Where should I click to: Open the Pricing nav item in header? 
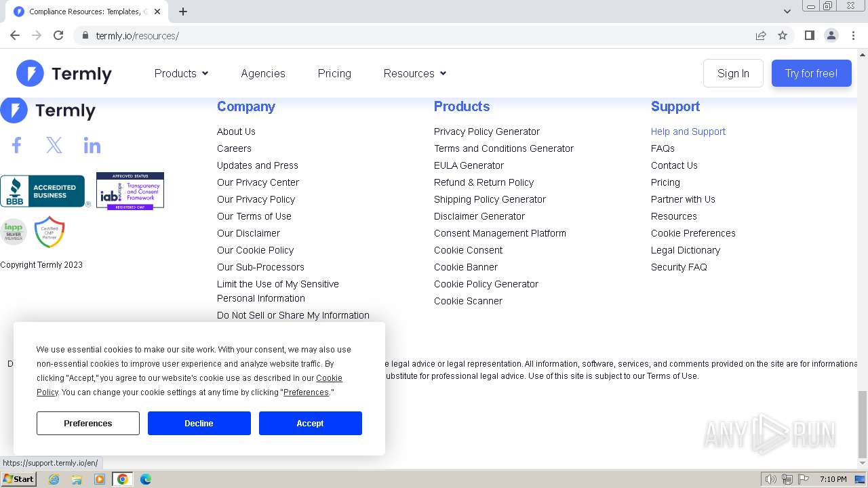pyautogui.click(x=334, y=73)
